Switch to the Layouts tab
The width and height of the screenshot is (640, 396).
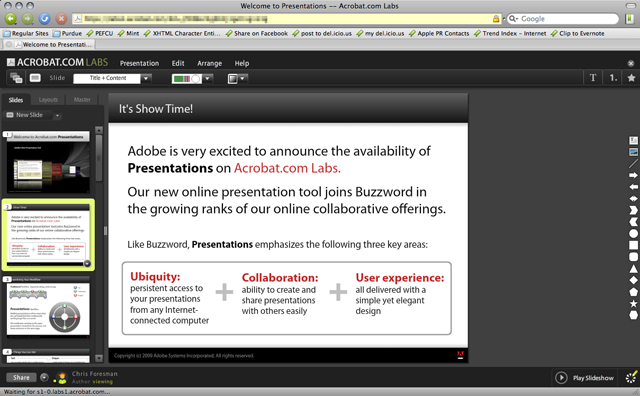point(48,100)
